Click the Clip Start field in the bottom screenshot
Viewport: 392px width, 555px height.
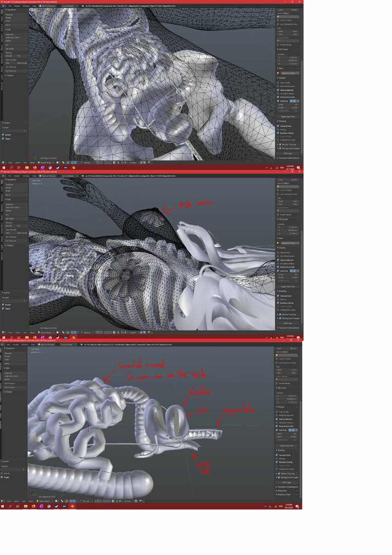[287, 369]
